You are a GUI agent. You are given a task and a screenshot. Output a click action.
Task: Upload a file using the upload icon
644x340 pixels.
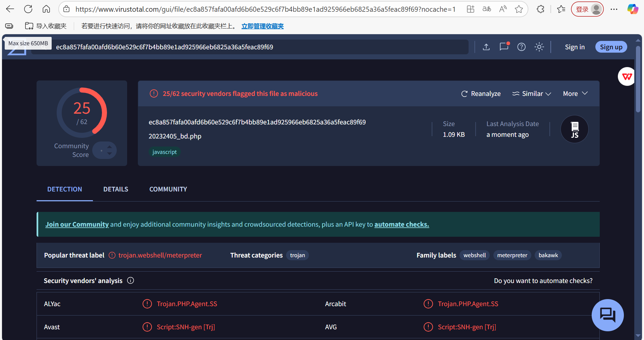coord(486,47)
